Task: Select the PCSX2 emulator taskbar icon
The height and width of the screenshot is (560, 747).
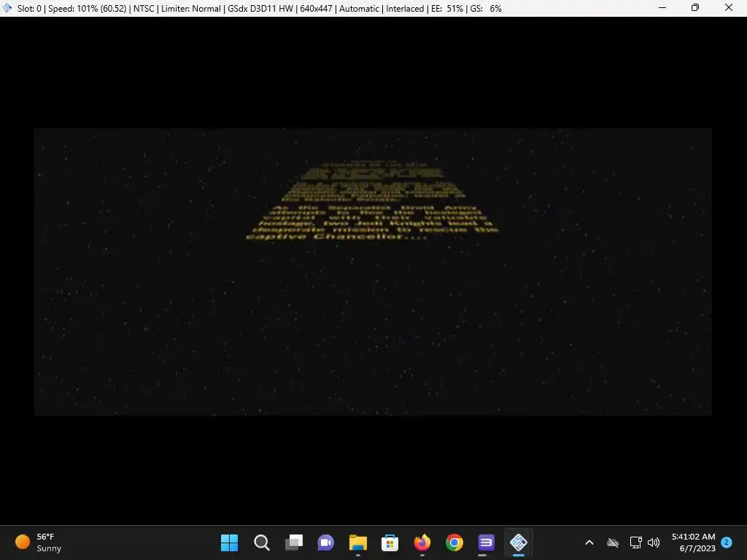Action: (x=519, y=542)
